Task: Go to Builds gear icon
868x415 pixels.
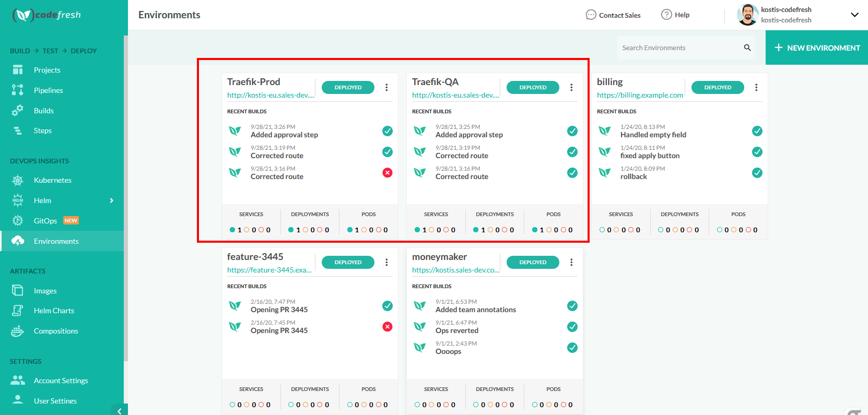Action: coord(18,111)
